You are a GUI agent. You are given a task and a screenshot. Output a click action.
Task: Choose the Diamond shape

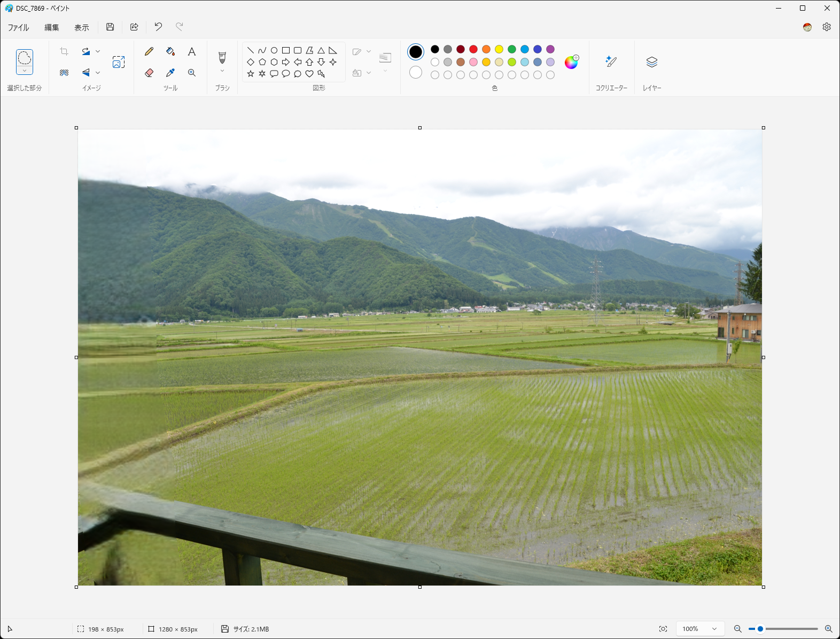coord(251,62)
